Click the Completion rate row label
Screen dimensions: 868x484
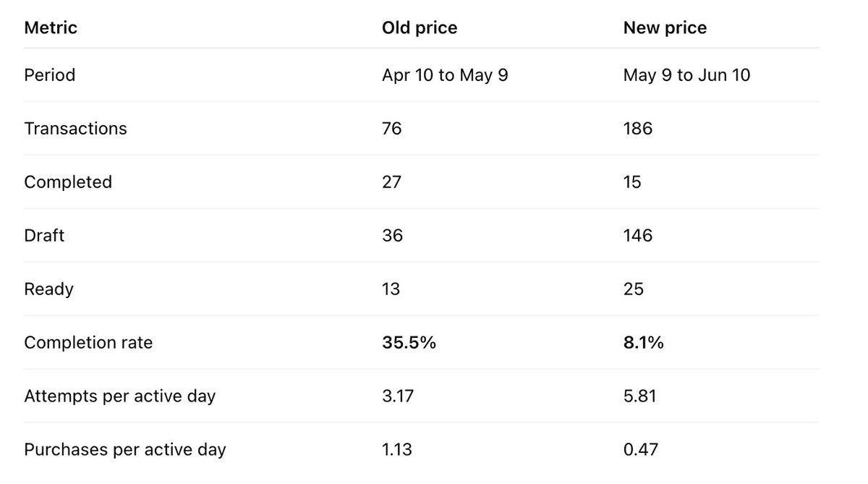pos(88,342)
